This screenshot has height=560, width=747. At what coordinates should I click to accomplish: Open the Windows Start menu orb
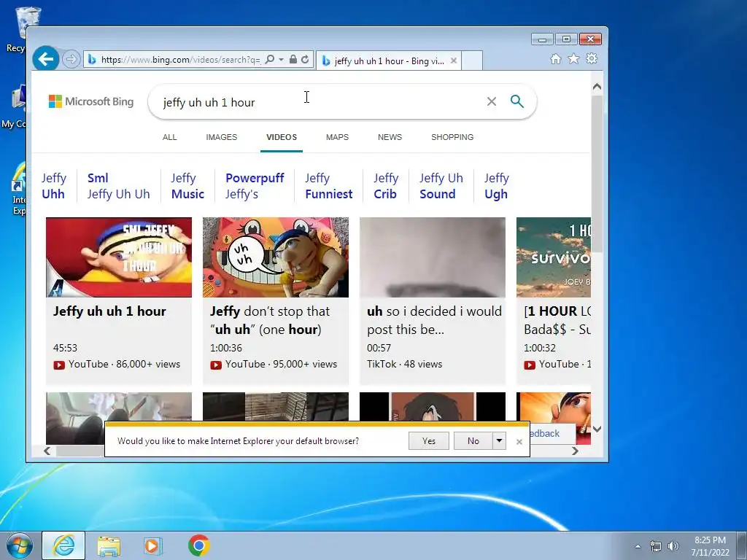point(19,545)
